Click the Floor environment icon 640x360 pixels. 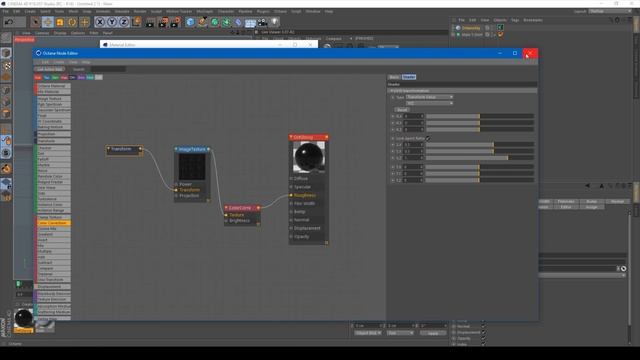click(x=250, y=23)
